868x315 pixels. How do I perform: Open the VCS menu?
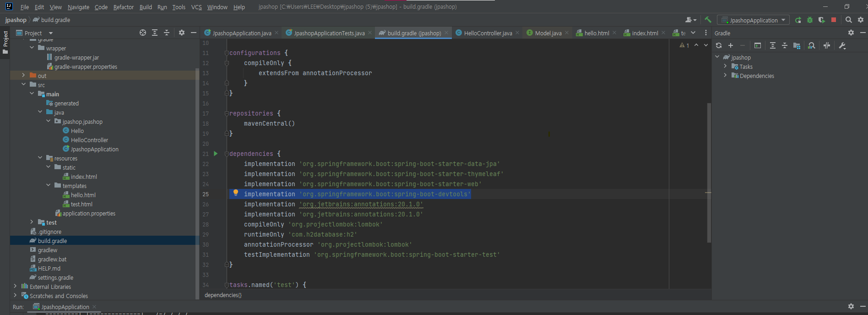click(196, 7)
